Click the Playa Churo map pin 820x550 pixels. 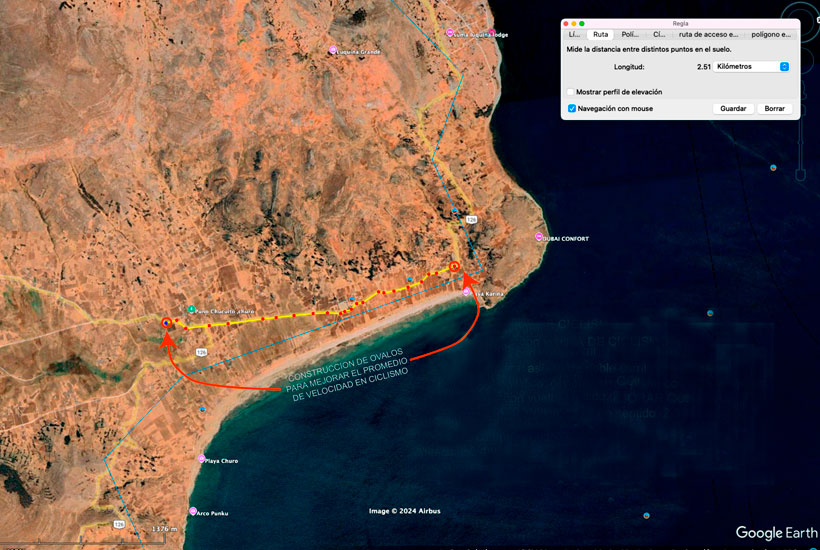(x=202, y=459)
